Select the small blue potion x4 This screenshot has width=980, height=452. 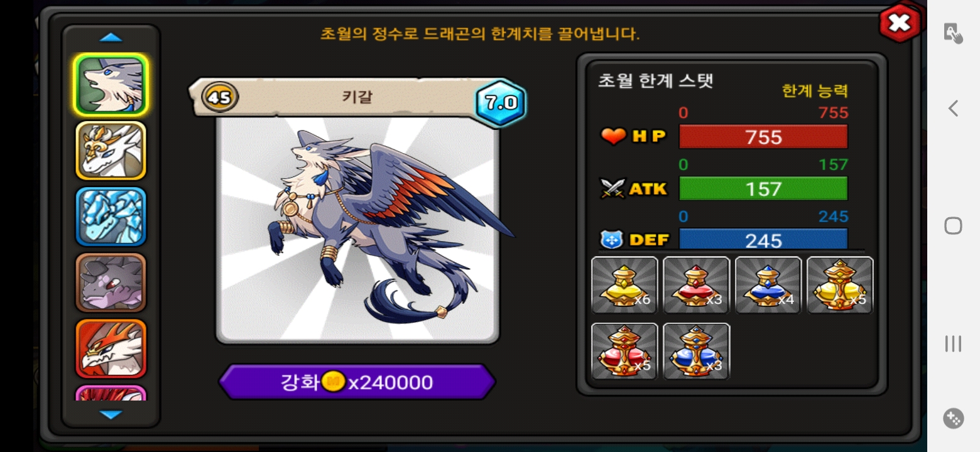(x=768, y=285)
